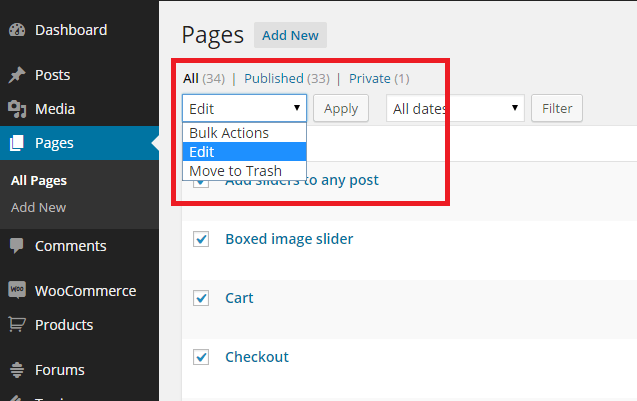The image size is (637, 401).
Task: Click Add New in sidebar submenu
Action: point(38,208)
